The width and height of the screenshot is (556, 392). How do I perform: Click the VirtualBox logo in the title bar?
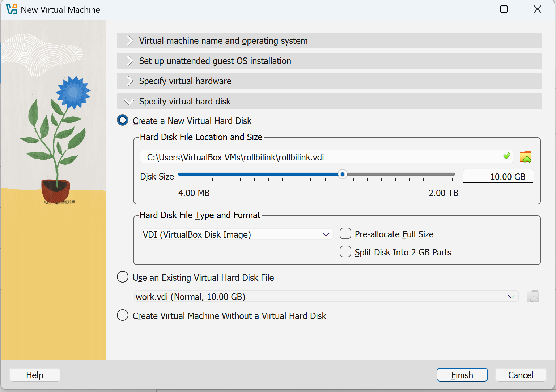click(12, 9)
